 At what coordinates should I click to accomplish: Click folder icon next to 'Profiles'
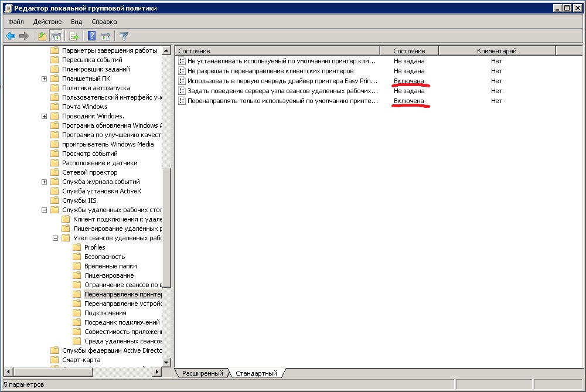tap(77, 247)
